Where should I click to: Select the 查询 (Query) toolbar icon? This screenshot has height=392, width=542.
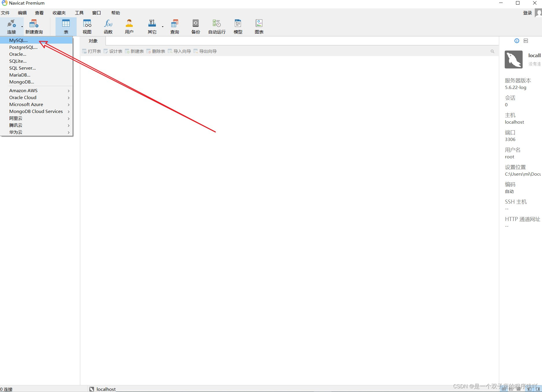[x=175, y=26]
